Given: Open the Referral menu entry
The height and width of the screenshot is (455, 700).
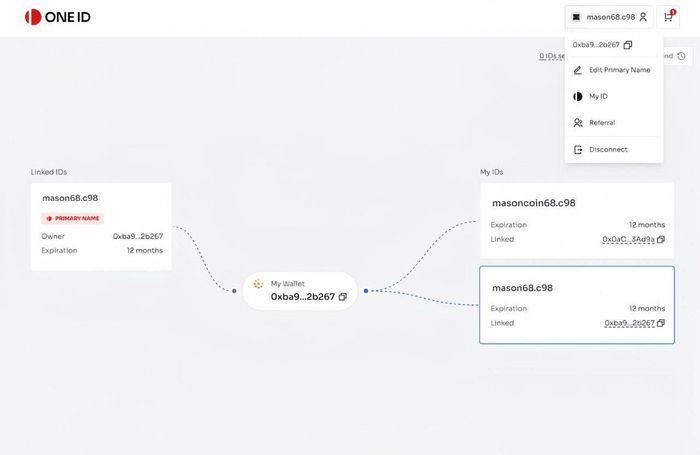Looking at the screenshot, I should [614, 123].
